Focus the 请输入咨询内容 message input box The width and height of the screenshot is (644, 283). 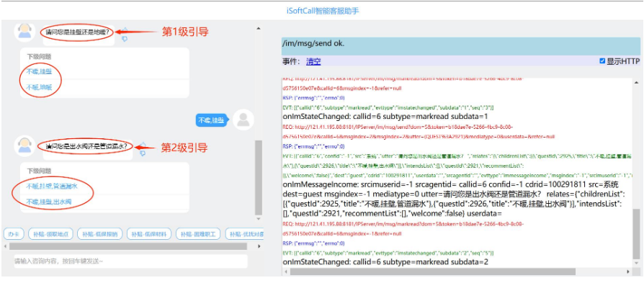click(x=130, y=261)
